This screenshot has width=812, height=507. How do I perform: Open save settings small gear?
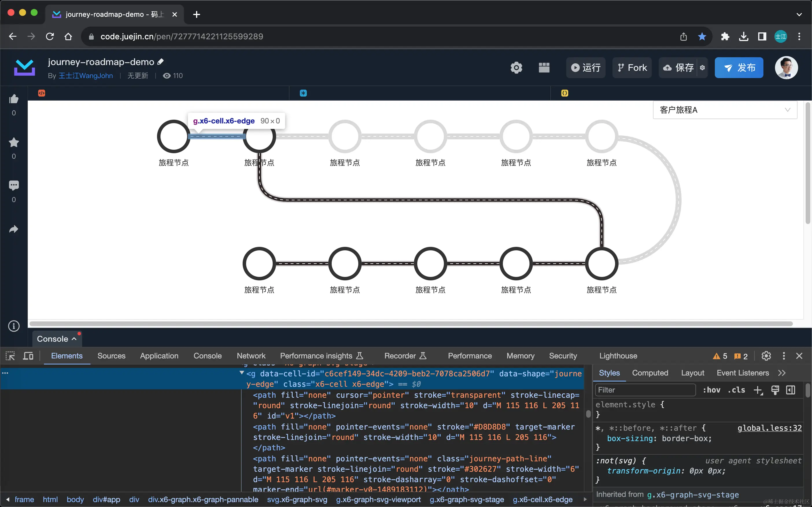[702, 67]
